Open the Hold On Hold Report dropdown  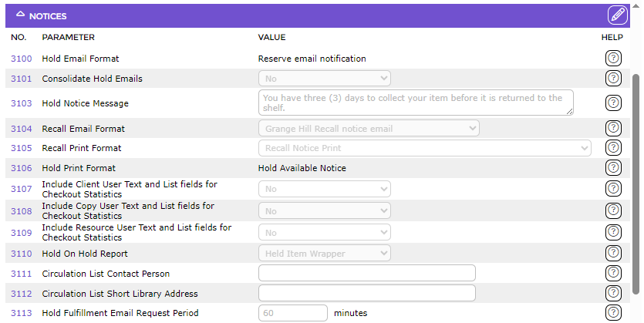click(x=325, y=253)
